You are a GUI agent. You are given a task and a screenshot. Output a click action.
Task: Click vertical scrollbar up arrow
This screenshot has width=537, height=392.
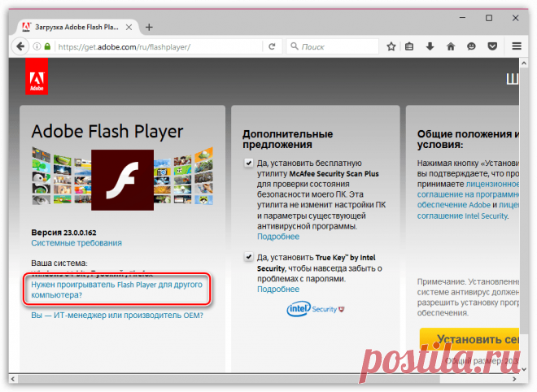point(524,63)
